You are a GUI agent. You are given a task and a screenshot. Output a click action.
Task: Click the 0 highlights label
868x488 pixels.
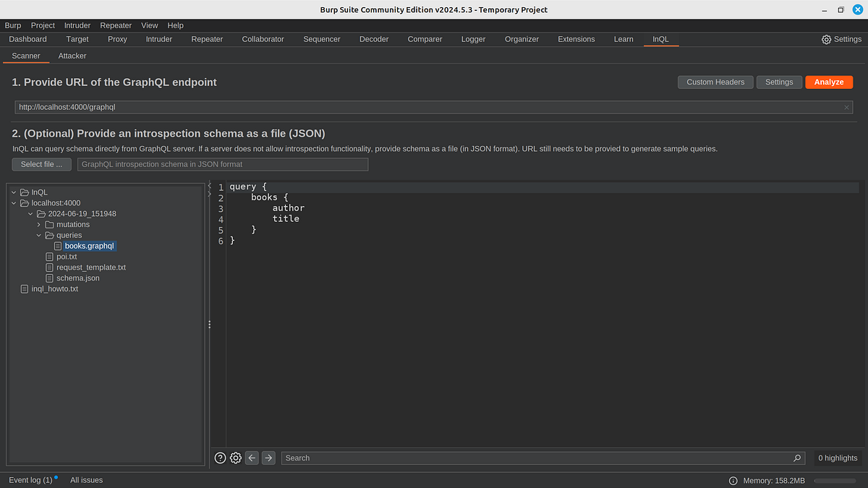838,458
